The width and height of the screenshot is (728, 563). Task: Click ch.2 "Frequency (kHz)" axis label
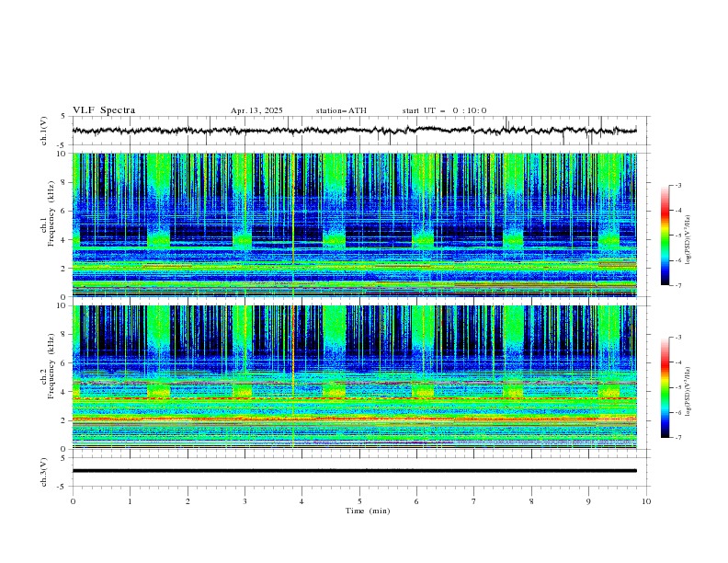point(51,366)
